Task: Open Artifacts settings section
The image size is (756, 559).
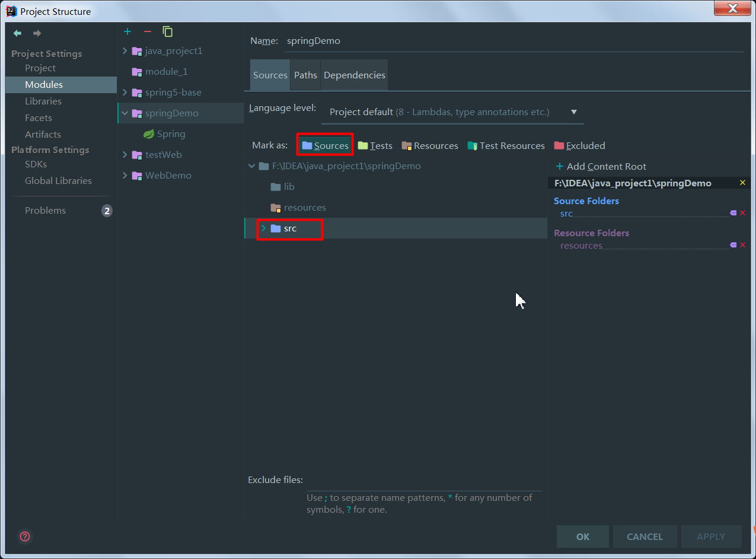Action: tap(43, 135)
